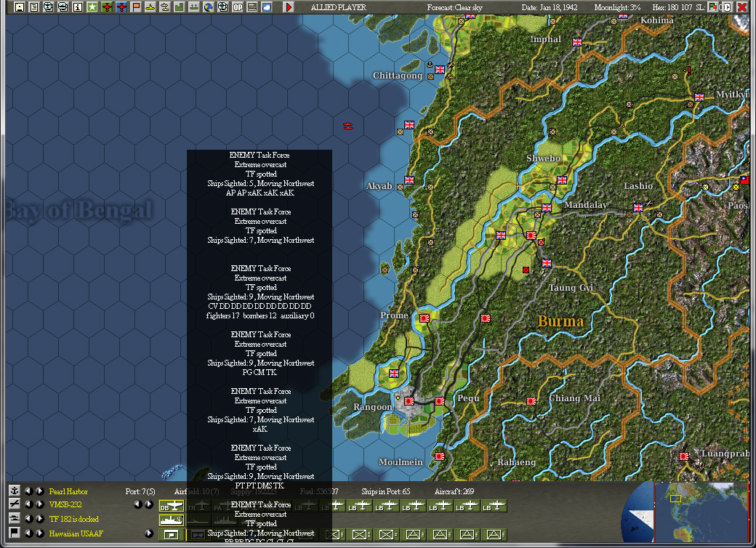Click the anchor port icon beside Pearl Harbor
This screenshot has width=756, height=548.
coord(15,491)
